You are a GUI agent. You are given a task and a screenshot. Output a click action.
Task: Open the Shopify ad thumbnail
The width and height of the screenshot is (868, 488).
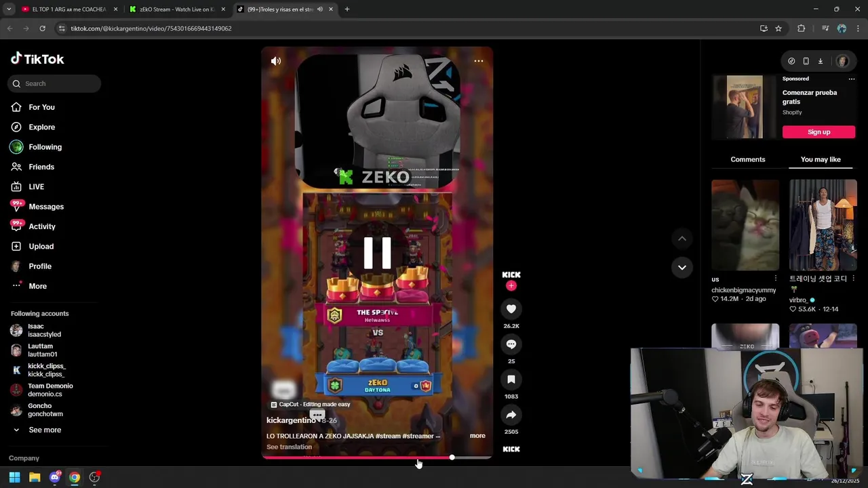coord(745,107)
